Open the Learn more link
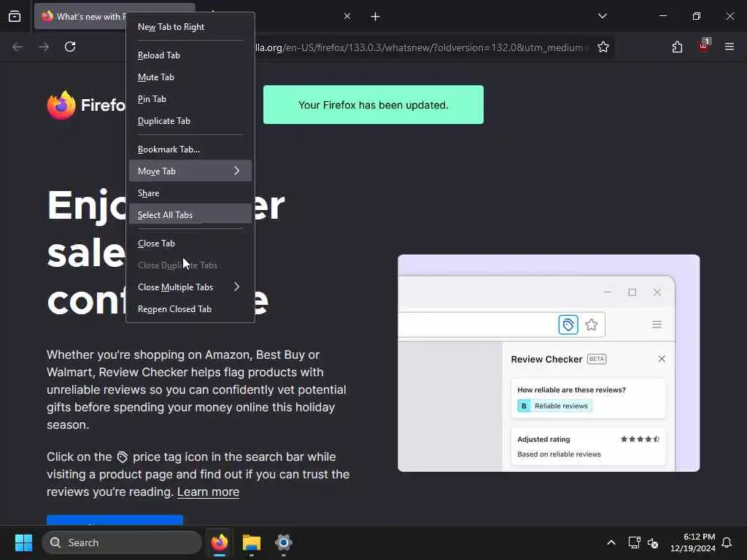747x560 pixels. click(x=208, y=492)
